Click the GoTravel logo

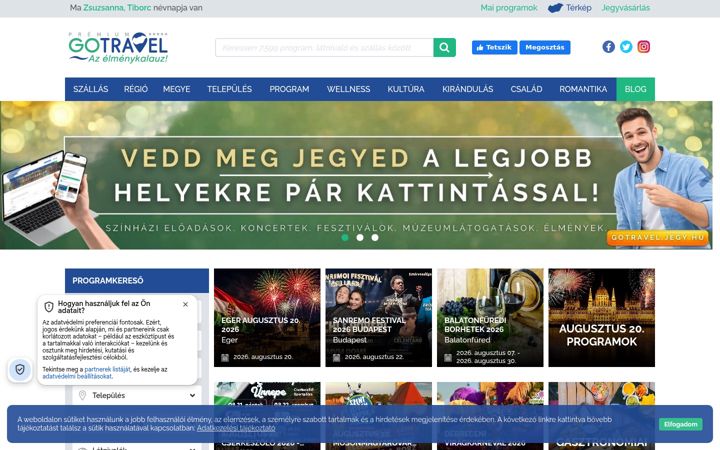118,47
